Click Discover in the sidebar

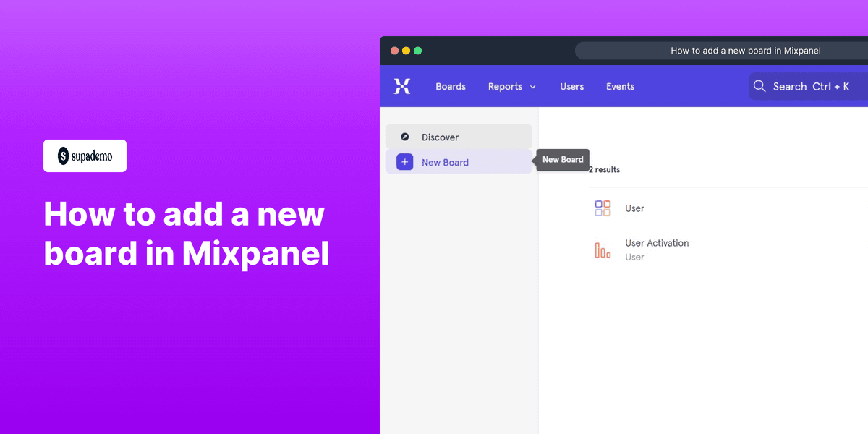[x=441, y=136]
